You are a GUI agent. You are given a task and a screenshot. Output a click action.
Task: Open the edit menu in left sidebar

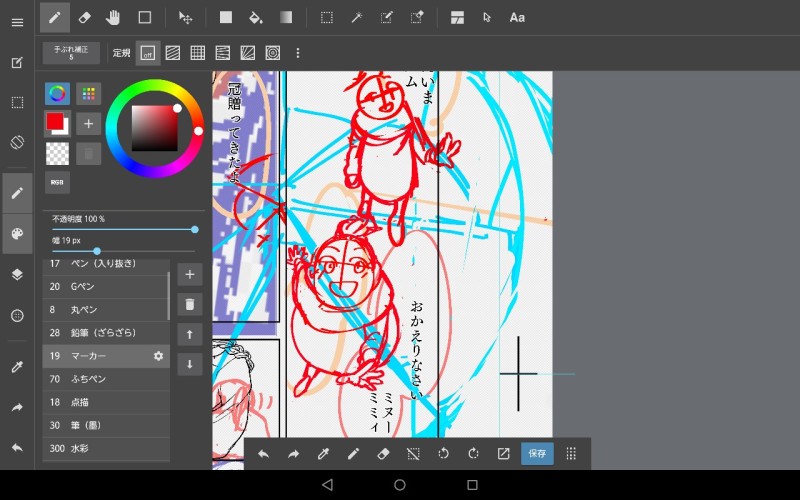pyautogui.click(x=17, y=63)
